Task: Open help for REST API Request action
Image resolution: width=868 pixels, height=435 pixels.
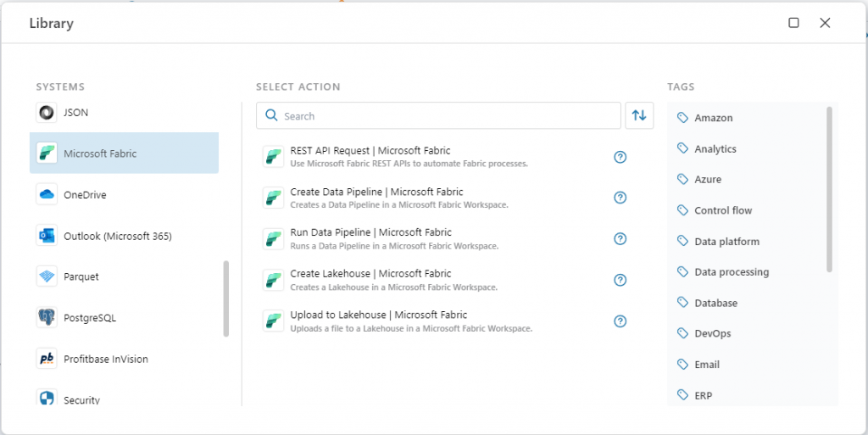Action: coord(620,157)
